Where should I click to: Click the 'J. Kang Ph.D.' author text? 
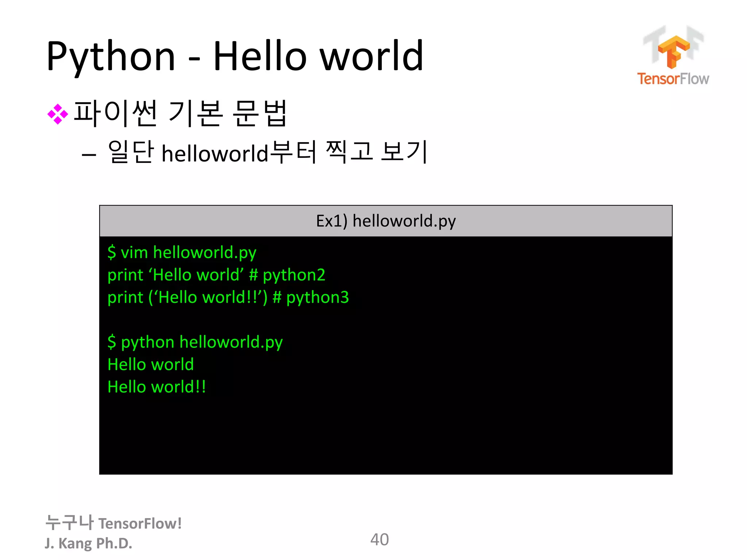pyautogui.click(x=88, y=543)
